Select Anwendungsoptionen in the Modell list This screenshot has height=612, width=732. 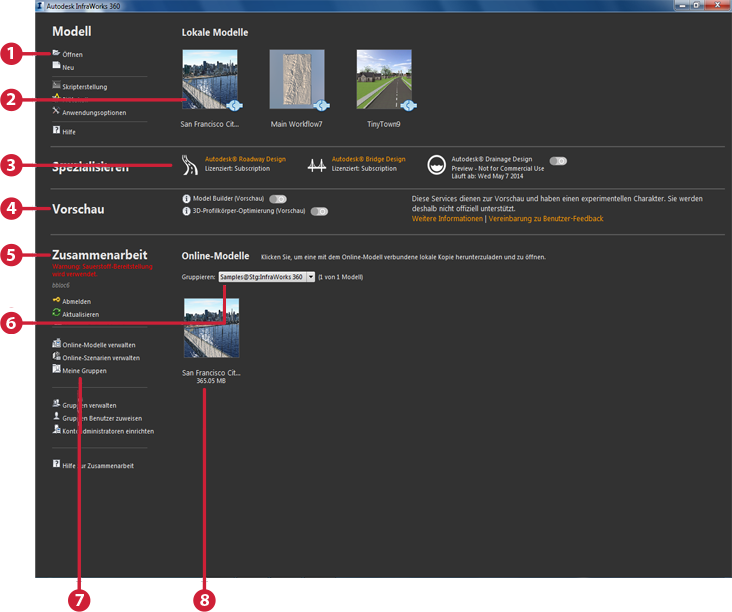pos(94,113)
